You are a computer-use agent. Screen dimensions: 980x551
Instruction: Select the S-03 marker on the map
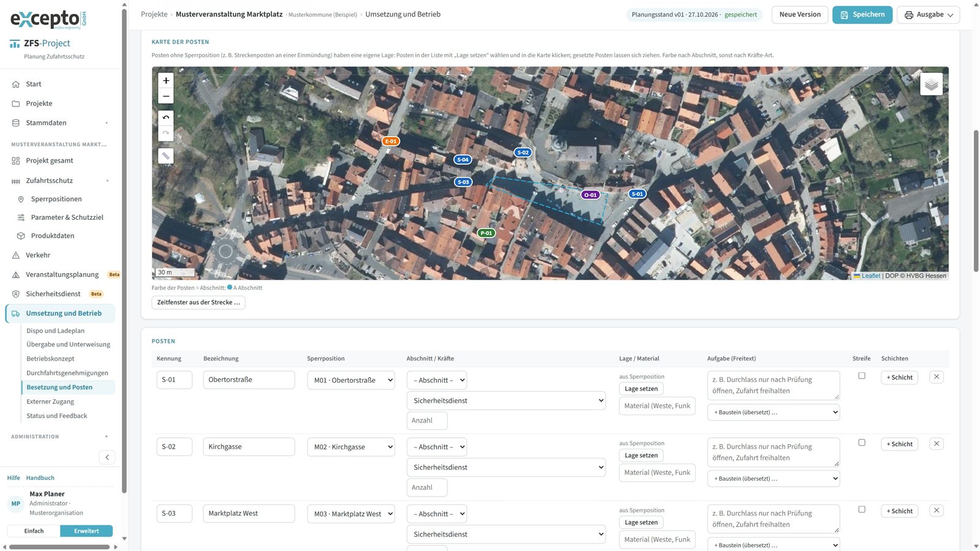[x=464, y=182]
